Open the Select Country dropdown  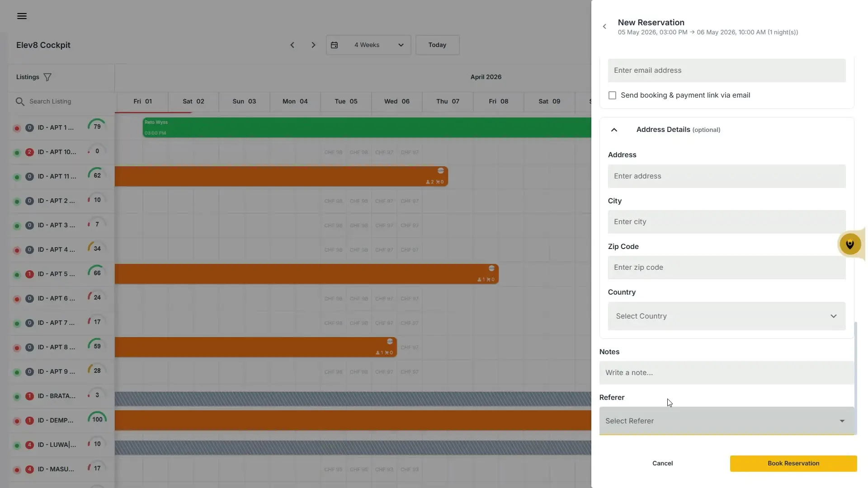(726, 316)
